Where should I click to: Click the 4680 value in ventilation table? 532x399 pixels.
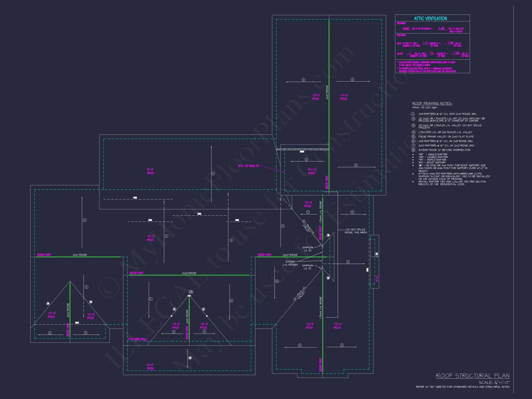[x=406, y=28]
